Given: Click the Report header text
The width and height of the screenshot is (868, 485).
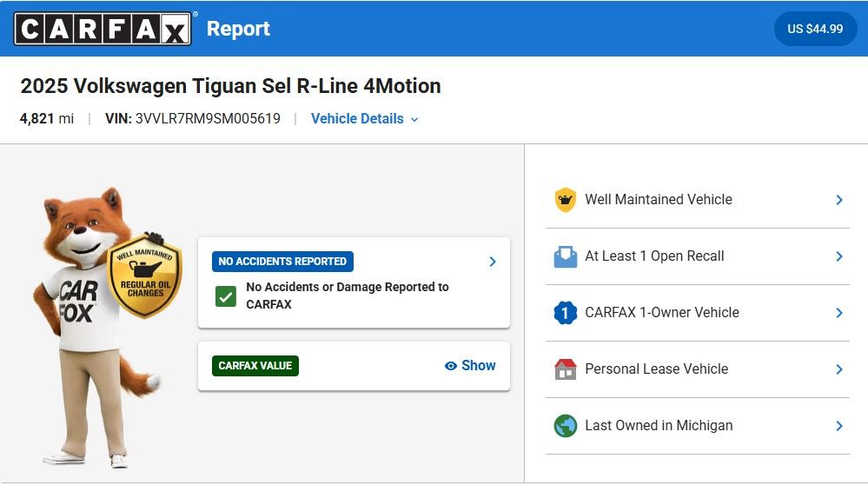Looking at the screenshot, I should (x=238, y=28).
